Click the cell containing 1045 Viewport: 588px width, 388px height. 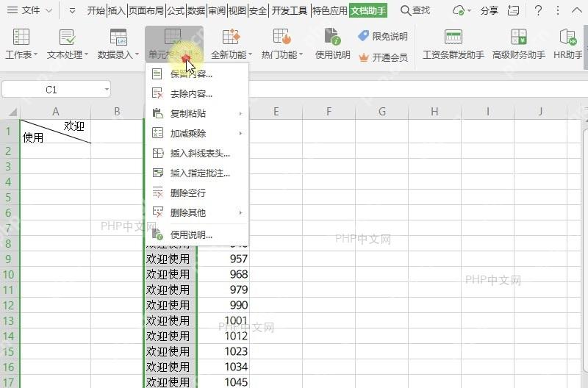[223, 381]
